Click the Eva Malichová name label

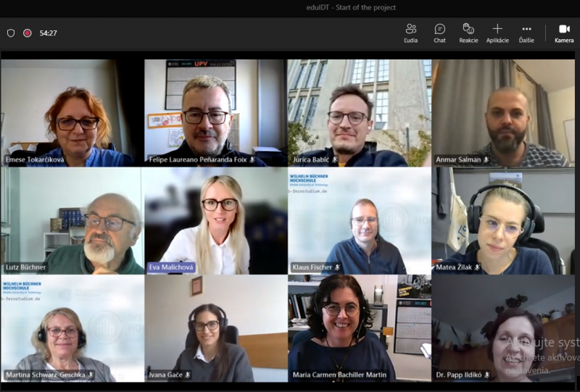tap(171, 267)
